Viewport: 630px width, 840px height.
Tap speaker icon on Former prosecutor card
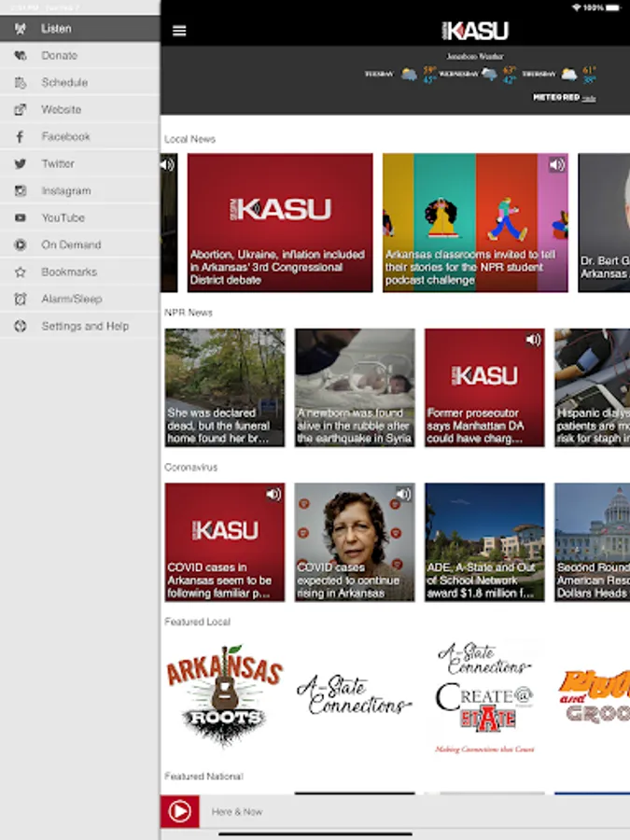pos(533,339)
